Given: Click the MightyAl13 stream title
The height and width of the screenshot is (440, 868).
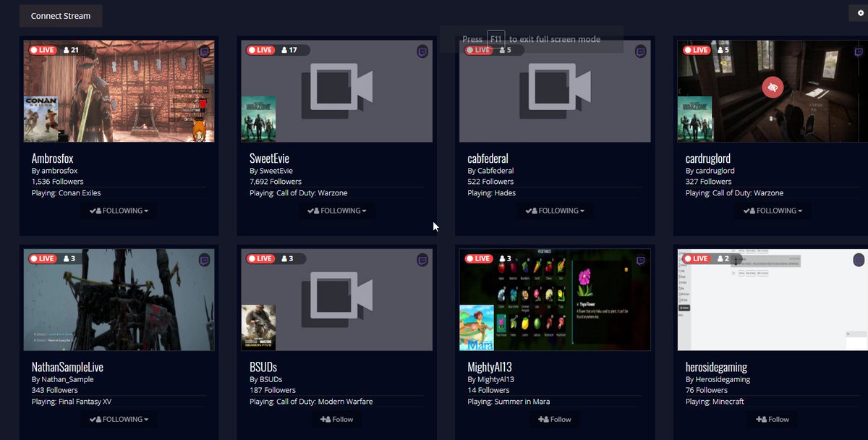Looking at the screenshot, I should tap(490, 367).
